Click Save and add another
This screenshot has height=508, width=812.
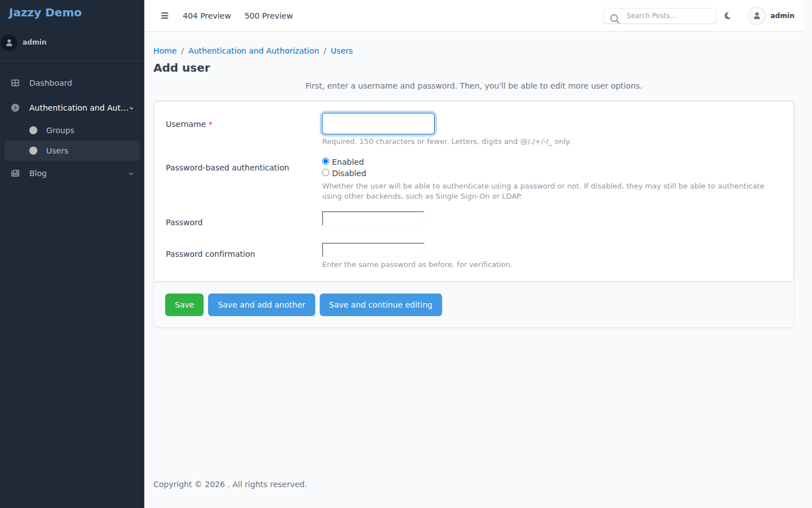(x=262, y=305)
